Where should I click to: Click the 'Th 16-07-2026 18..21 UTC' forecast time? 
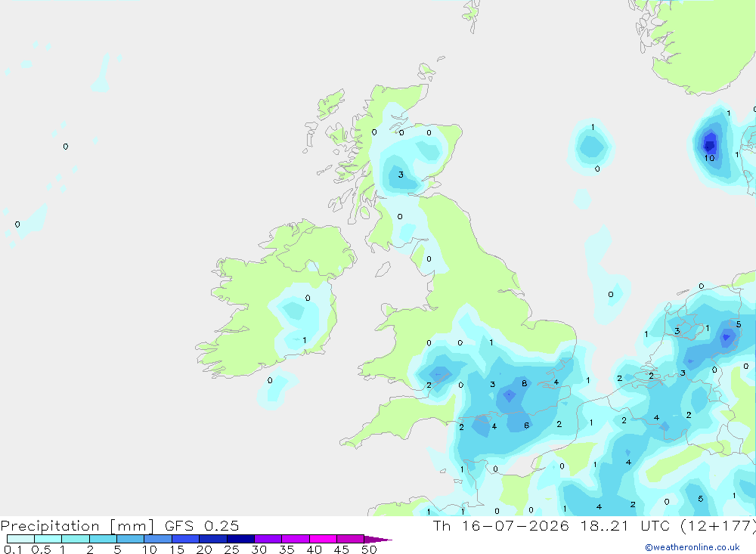point(553,525)
